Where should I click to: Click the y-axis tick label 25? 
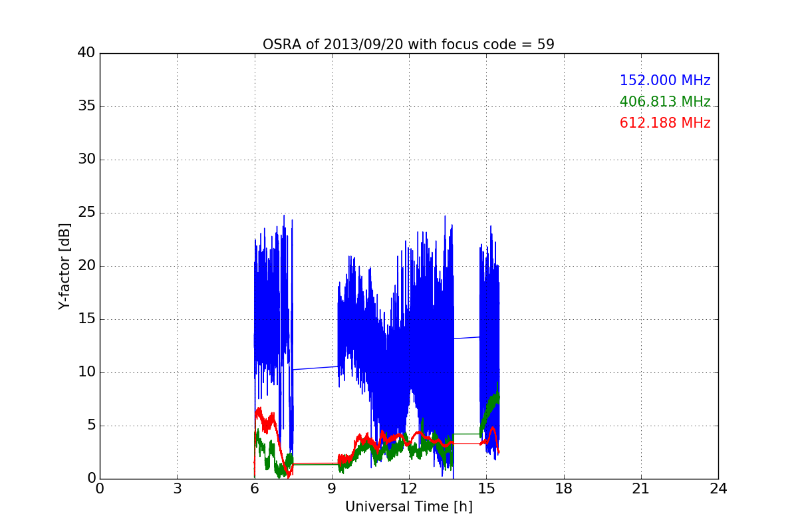(x=86, y=213)
